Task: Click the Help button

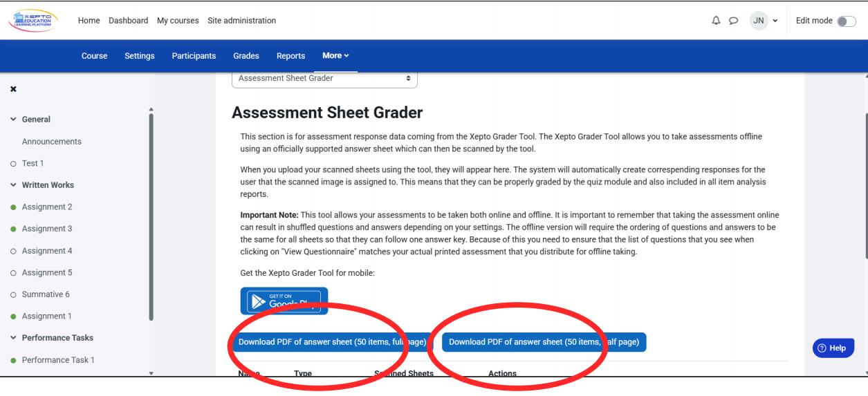Action: [x=833, y=348]
